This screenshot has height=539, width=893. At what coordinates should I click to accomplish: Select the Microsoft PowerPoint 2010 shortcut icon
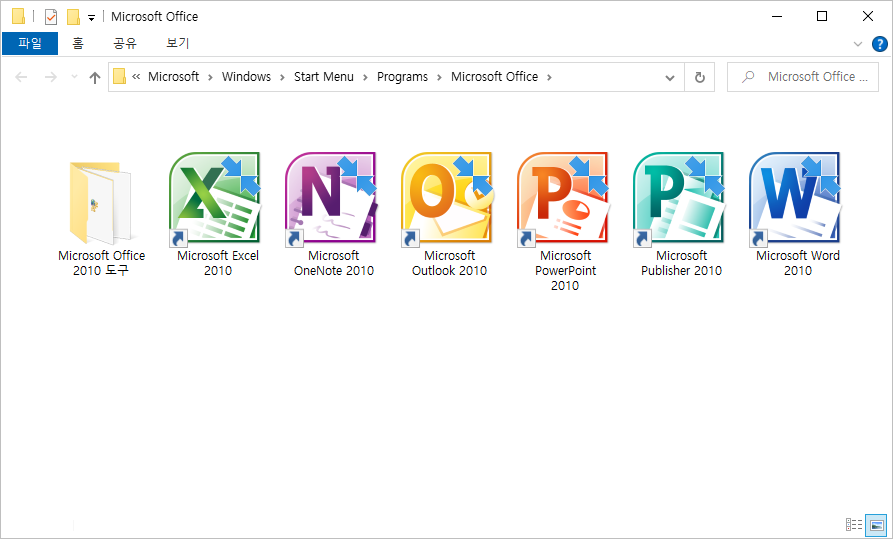564,199
